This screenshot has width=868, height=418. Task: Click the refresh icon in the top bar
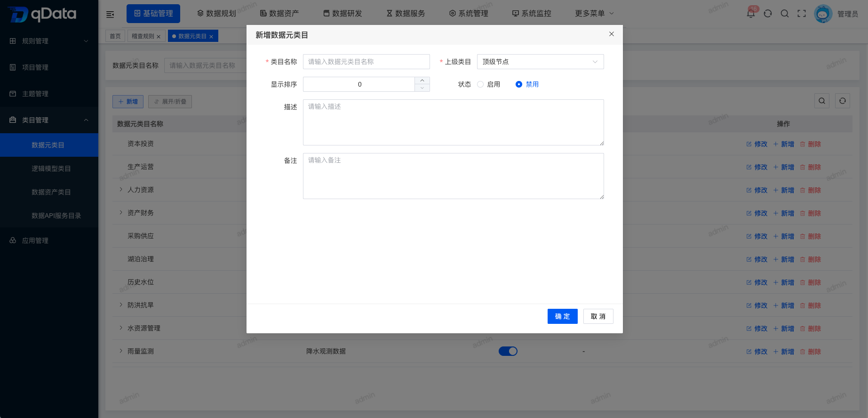[x=768, y=14]
